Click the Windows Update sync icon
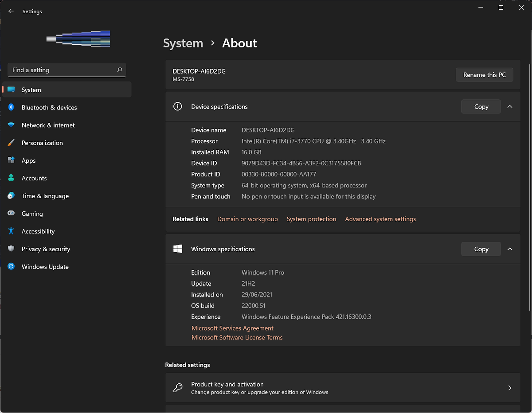This screenshot has width=532, height=413. click(x=11, y=267)
